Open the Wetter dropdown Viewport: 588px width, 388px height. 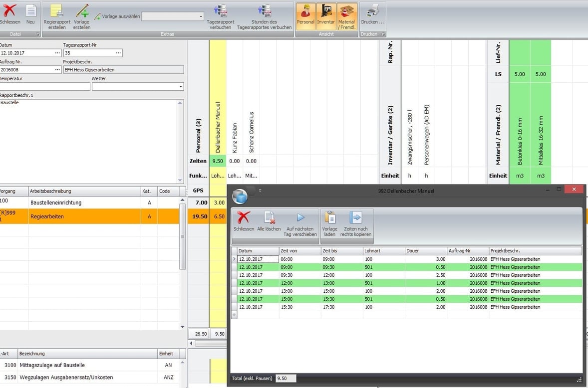[x=181, y=86]
